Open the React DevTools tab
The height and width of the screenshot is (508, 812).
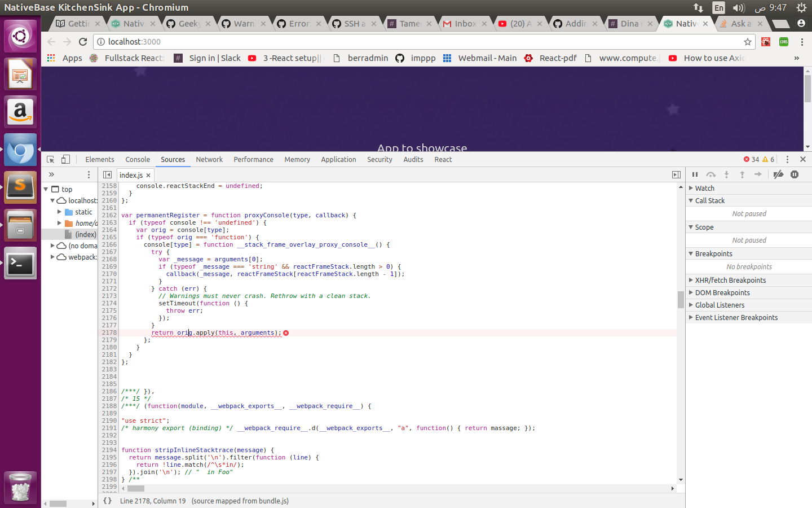tap(443, 159)
